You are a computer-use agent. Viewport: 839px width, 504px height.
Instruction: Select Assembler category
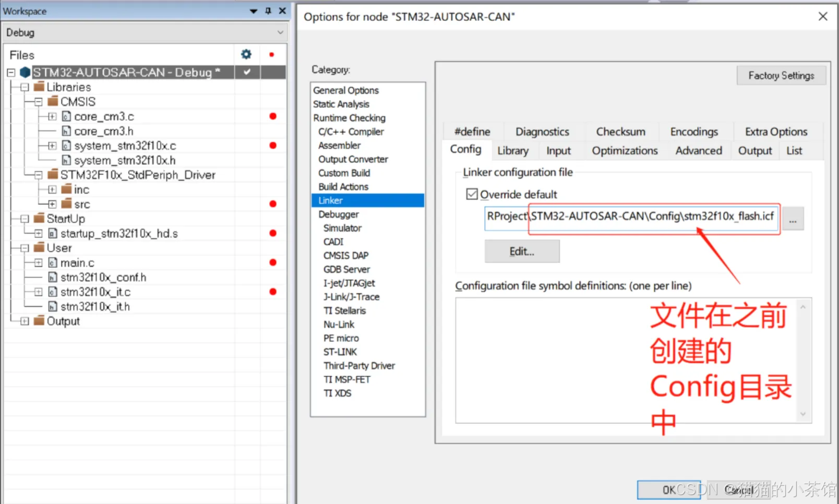tap(339, 146)
